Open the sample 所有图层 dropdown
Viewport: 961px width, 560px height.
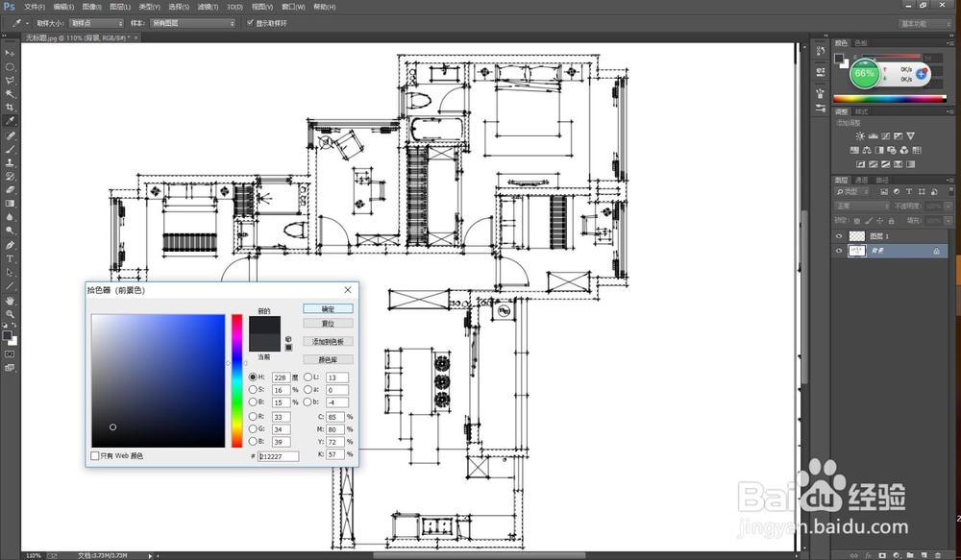click(x=192, y=23)
